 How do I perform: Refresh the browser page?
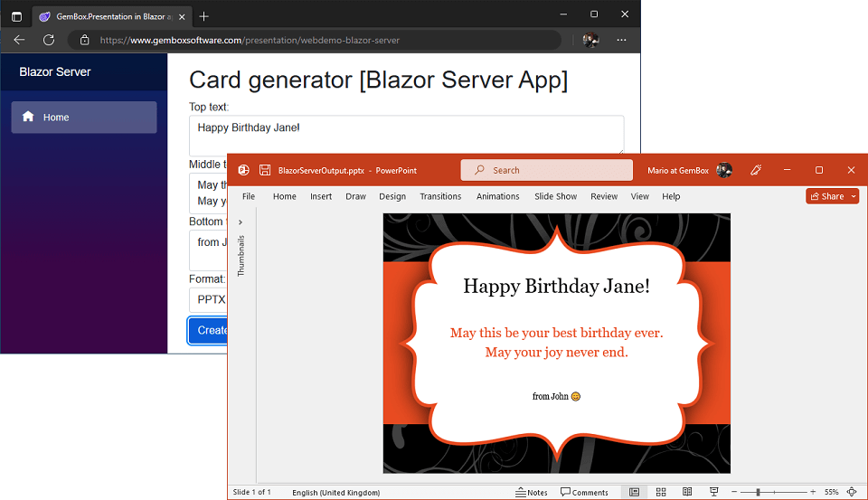tap(49, 40)
